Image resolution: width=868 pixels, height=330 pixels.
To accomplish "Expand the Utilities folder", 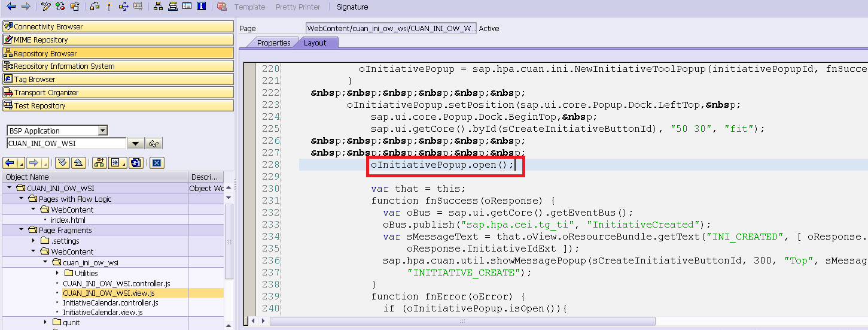I will [58, 273].
